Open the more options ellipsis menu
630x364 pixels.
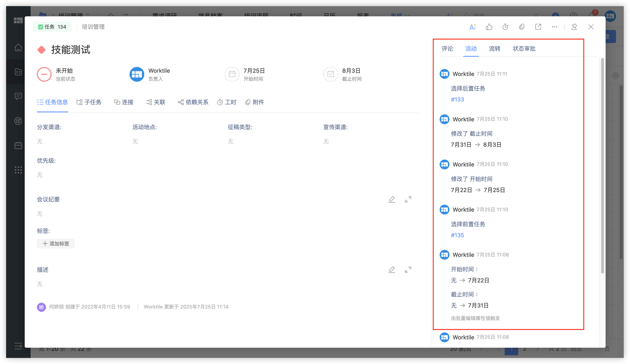(x=554, y=27)
